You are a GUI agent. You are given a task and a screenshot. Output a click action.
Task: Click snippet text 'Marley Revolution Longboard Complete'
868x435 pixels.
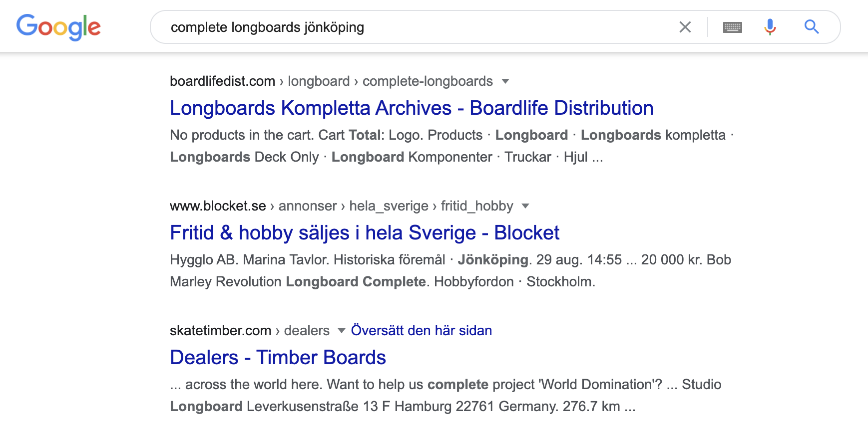pyautogui.click(x=298, y=282)
